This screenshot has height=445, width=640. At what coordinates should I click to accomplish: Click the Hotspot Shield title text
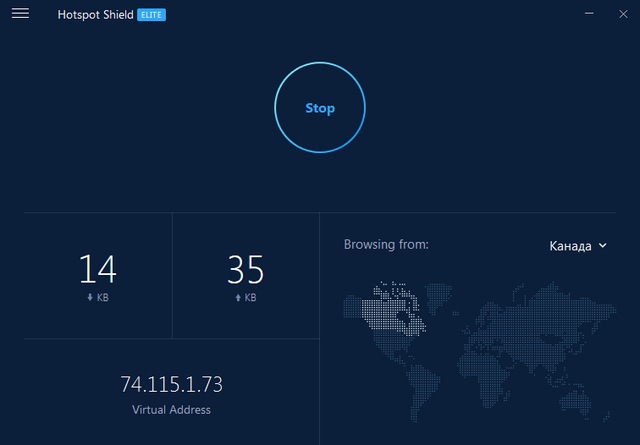[x=95, y=15]
